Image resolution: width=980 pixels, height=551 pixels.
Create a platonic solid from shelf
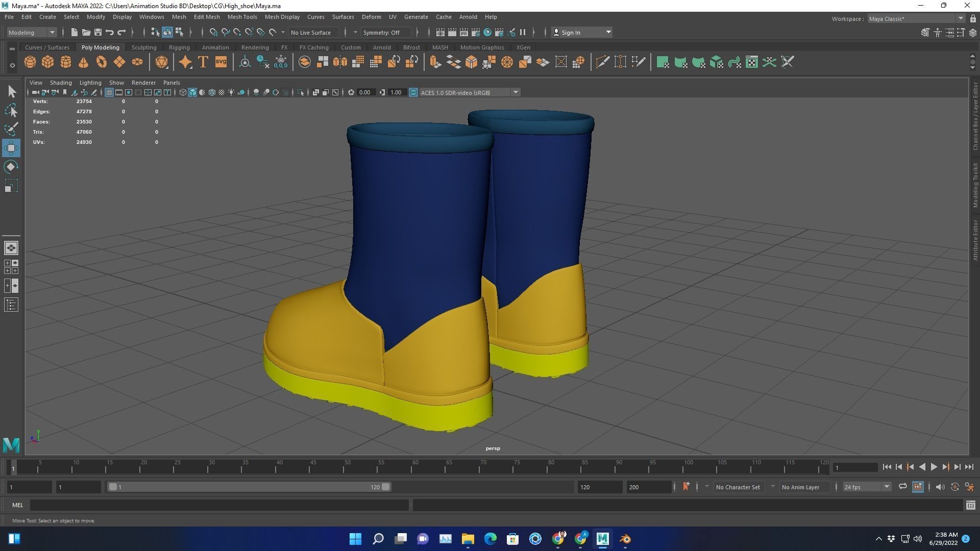(162, 62)
